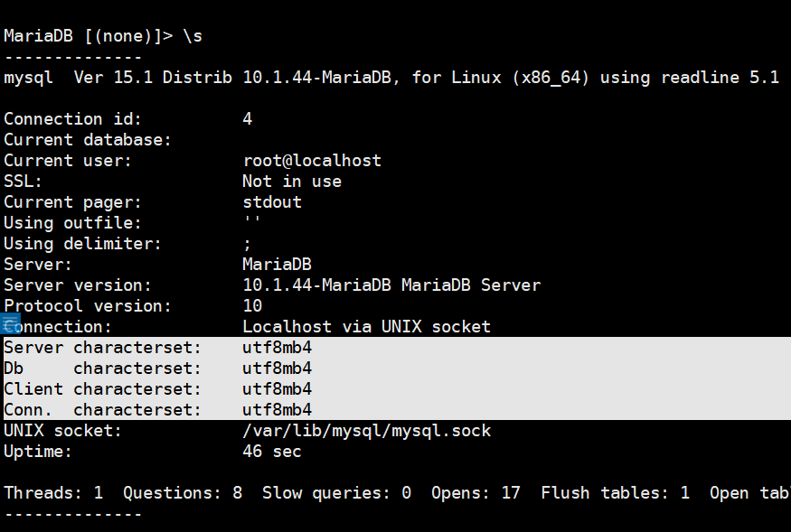
Task: Click the blue menu icon beside Connection line
Action: (11, 324)
